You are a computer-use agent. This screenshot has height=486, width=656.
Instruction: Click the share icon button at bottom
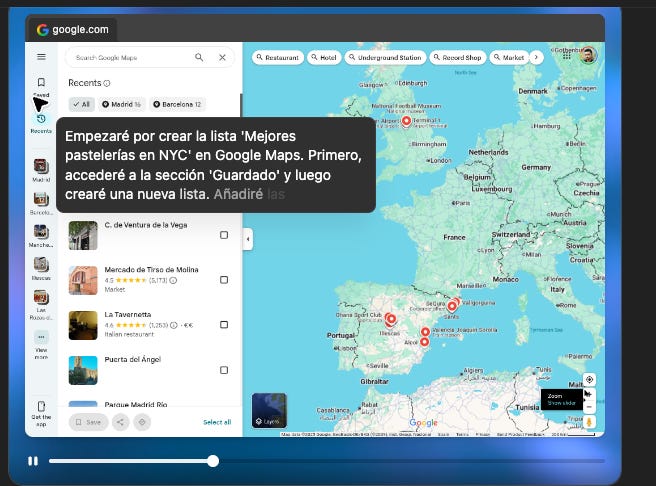point(120,422)
